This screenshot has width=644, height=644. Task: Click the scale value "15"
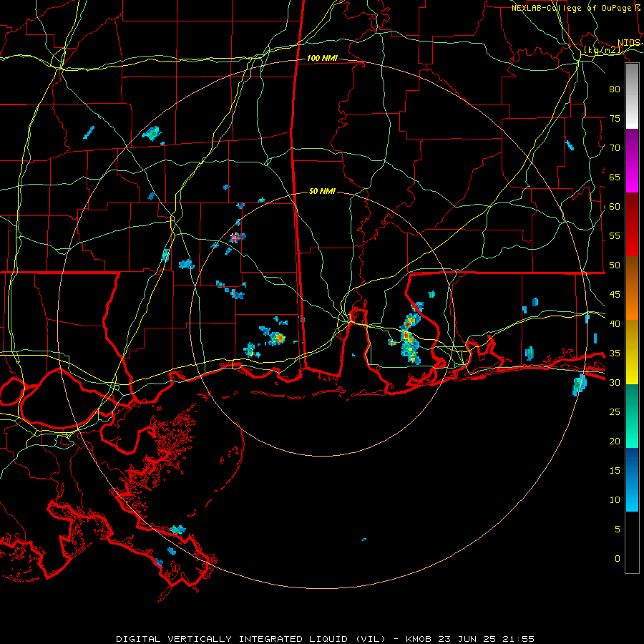coord(615,471)
